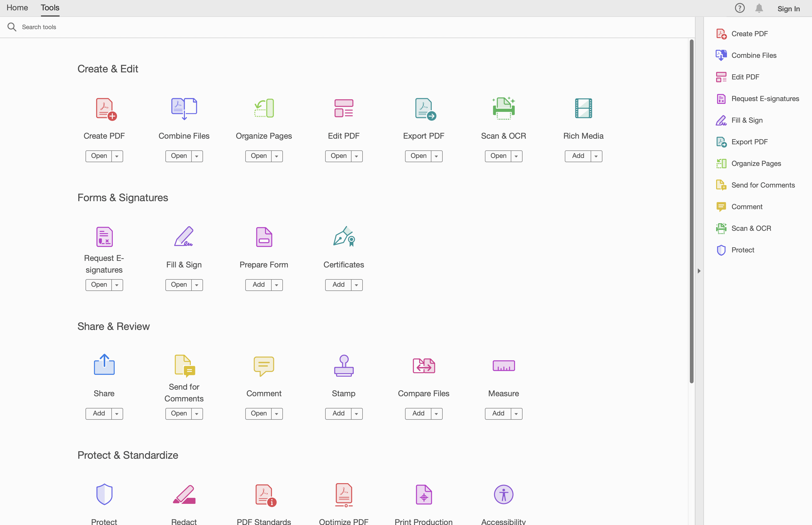This screenshot has width=812, height=525.
Task: Click Open button under Fill & Sign
Action: click(x=179, y=285)
